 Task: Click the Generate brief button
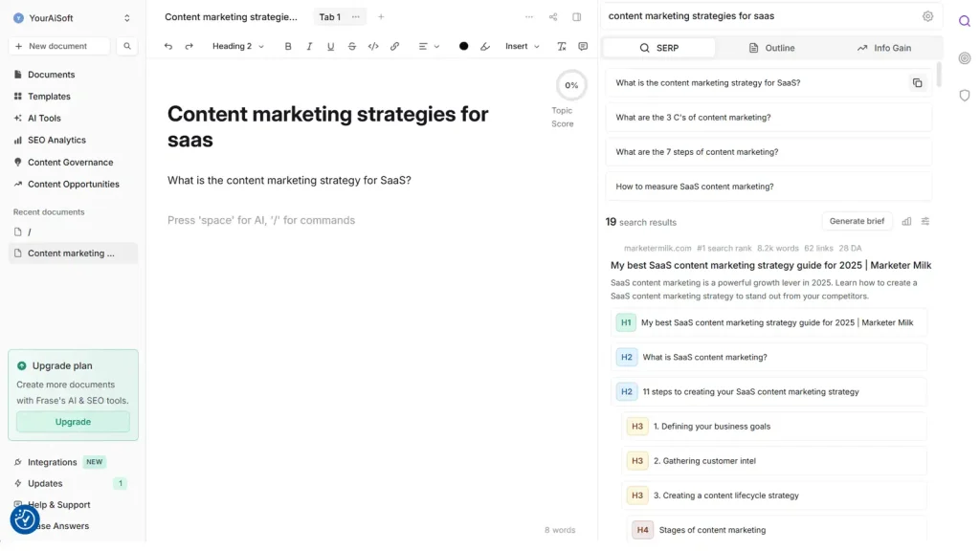point(857,221)
